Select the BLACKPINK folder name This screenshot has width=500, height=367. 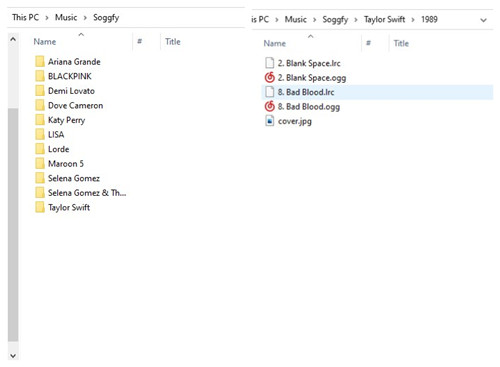70,76
